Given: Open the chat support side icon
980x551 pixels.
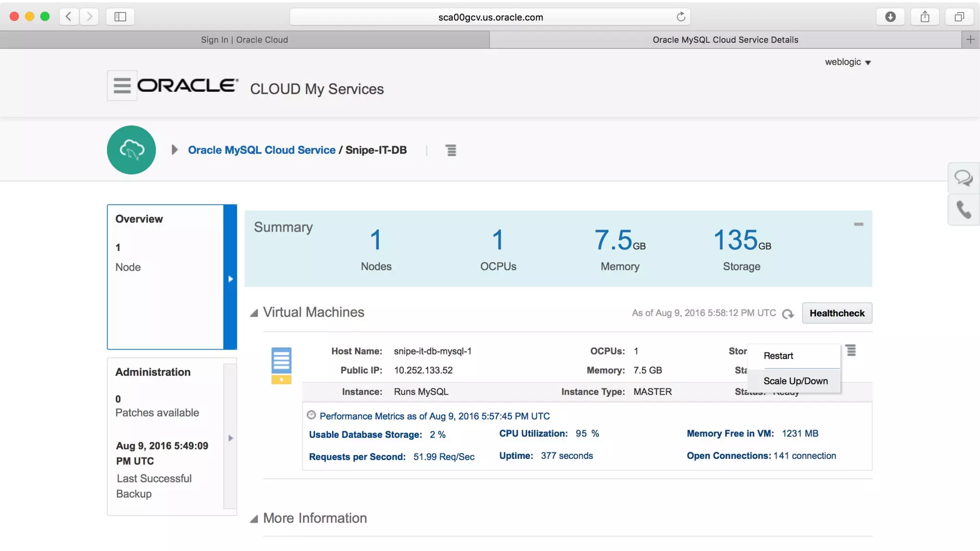Looking at the screenshot, I should point(963,178).
